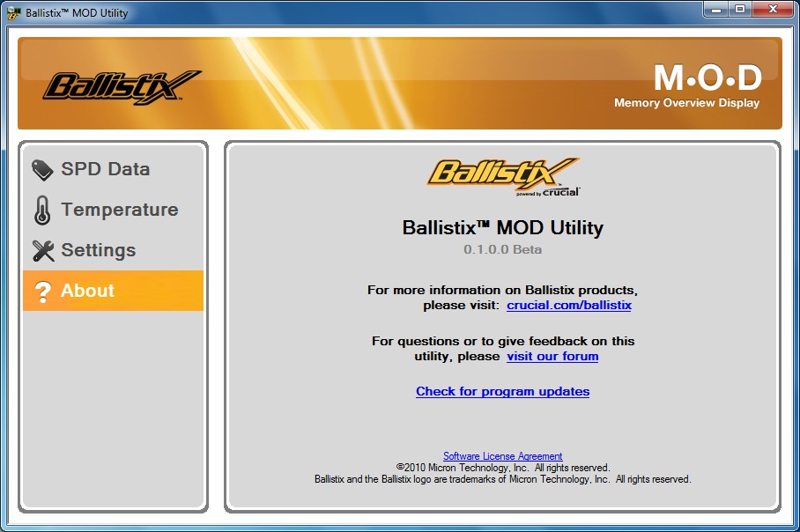800x532 pixels.
Task: Click the ©2010 Micron Technology copyright line
Action: pyautogui.click(x=502, y=468)
